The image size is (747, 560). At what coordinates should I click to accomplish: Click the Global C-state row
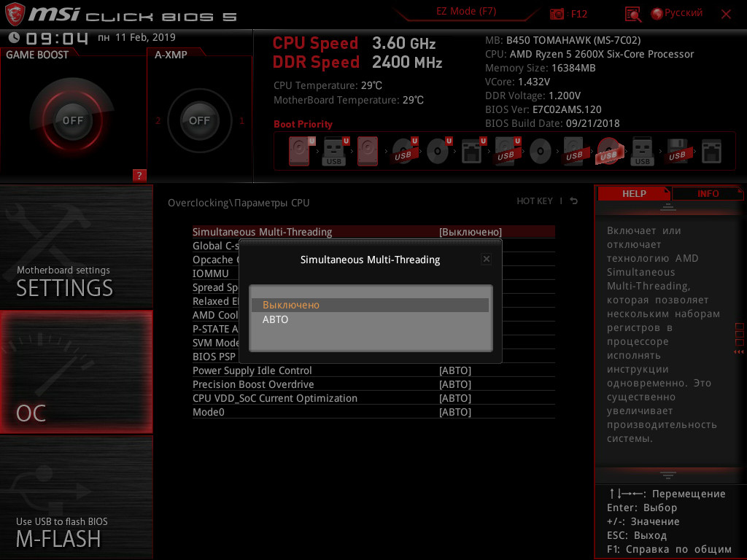point(216,246)
